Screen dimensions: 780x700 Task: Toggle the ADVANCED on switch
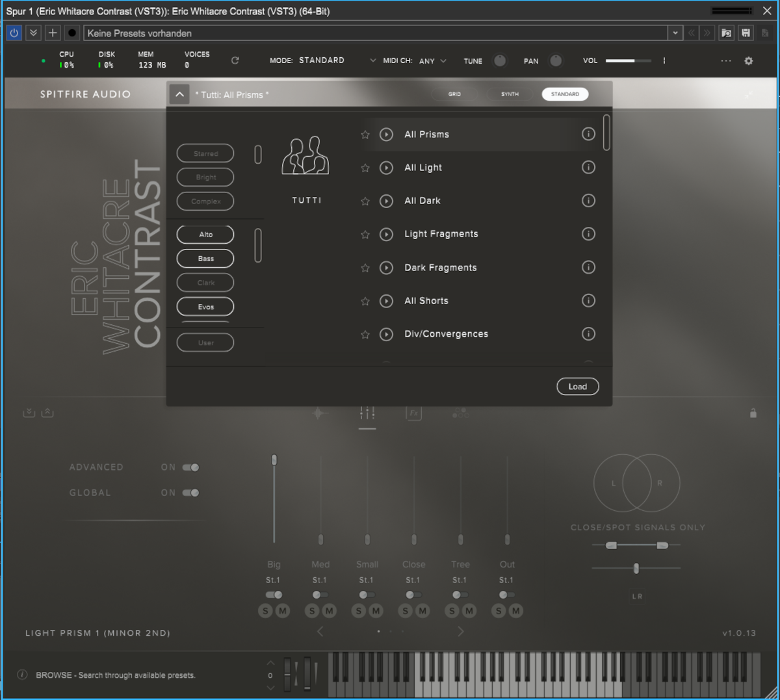coord(190,467)
